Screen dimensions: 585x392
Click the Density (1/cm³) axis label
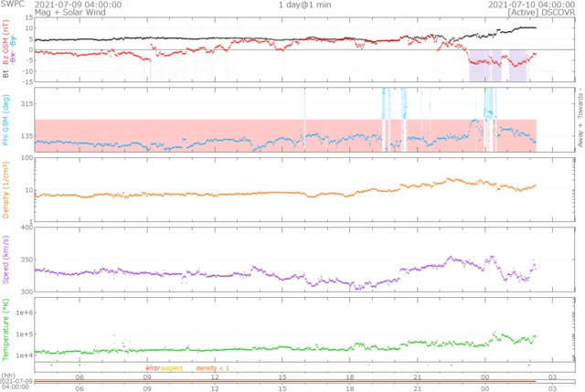point(5,190)
